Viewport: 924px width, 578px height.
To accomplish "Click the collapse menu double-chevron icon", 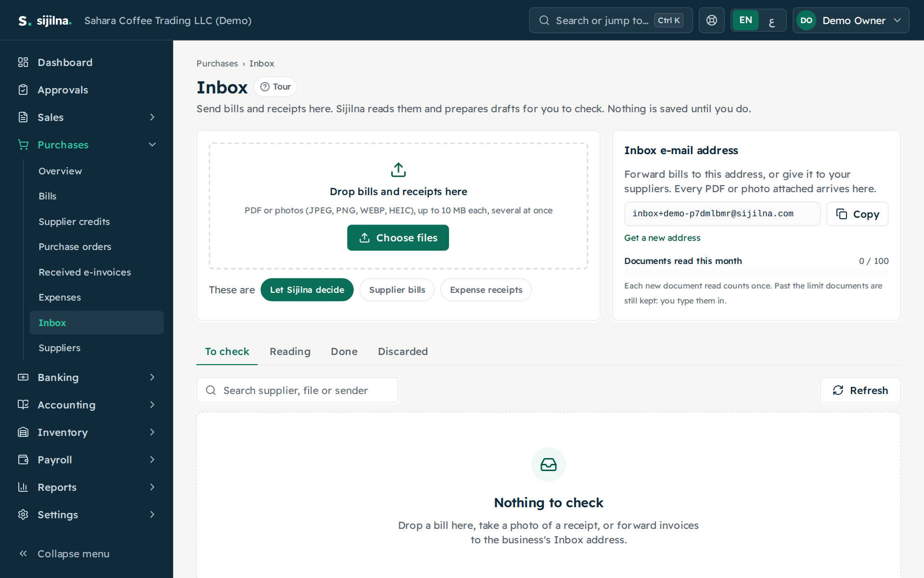I will click(x=23, y=553).
